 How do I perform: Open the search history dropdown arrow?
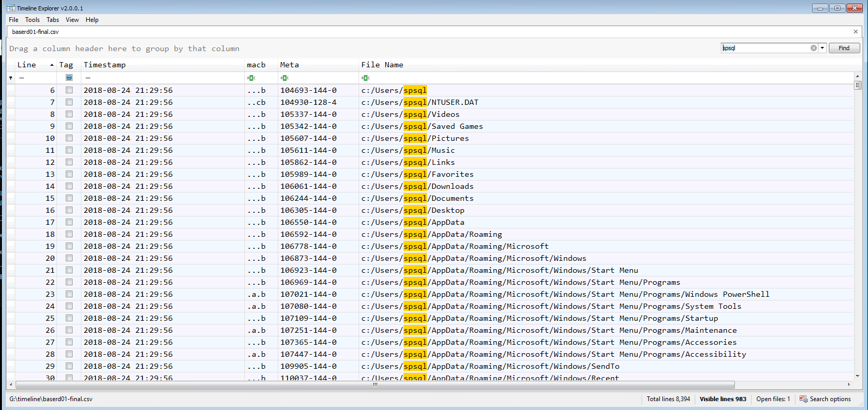[822, 48]
